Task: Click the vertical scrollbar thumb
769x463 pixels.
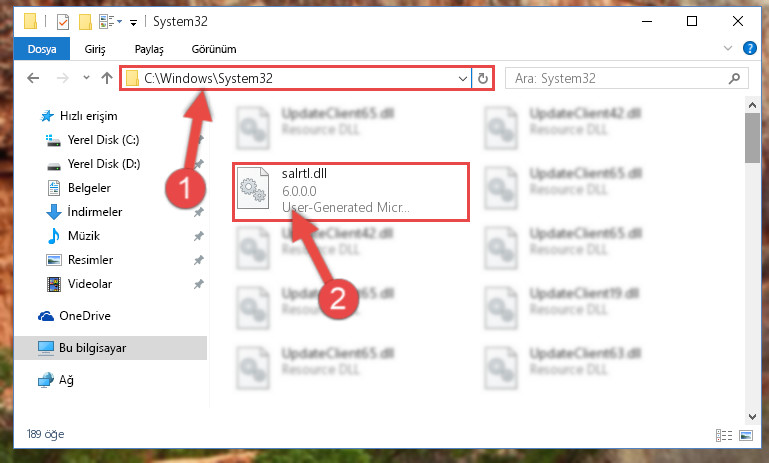Action: tap(752, 138)
